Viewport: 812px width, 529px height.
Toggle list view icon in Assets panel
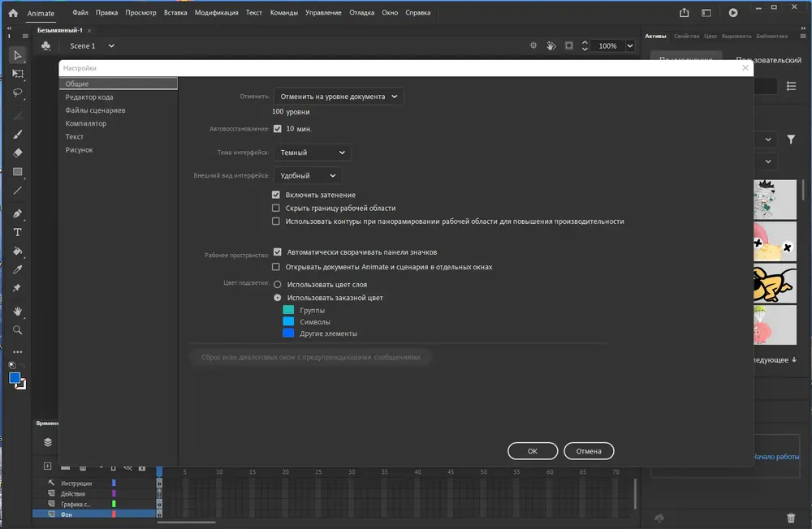(791, 86)
